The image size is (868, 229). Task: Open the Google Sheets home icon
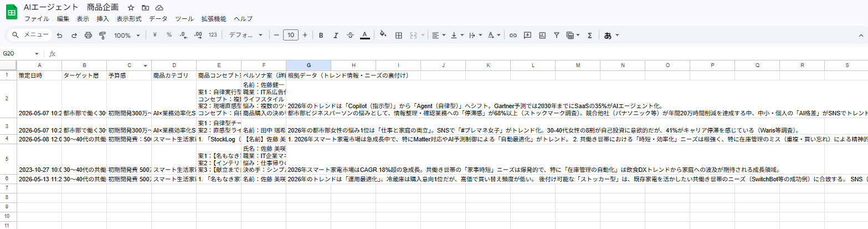[13, 12]
